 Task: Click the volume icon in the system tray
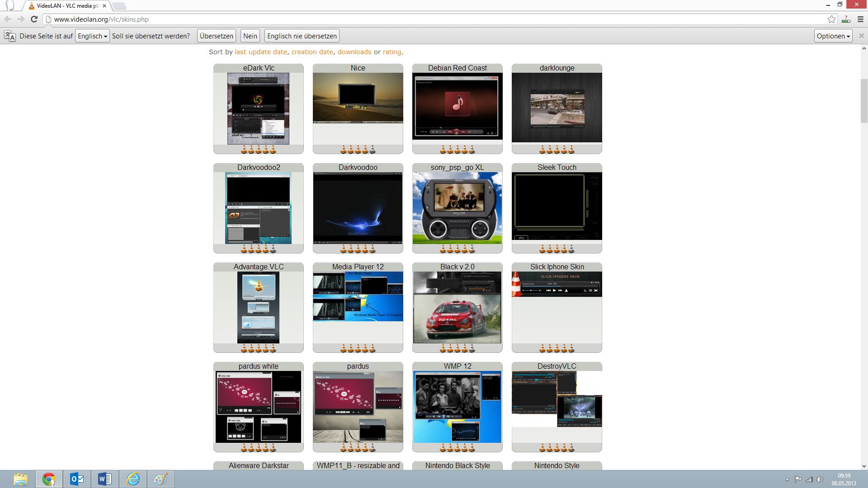pos(820,479)
